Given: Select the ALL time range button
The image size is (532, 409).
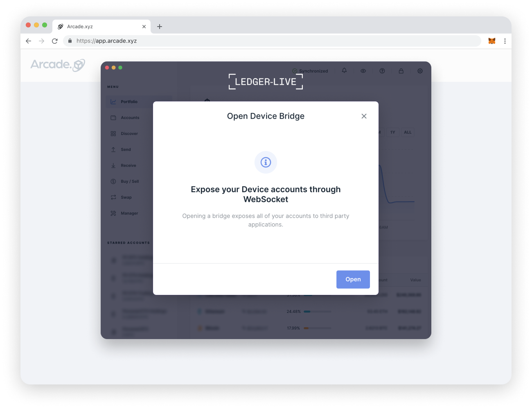Looking at the screenshot, I should pos(408,132).
